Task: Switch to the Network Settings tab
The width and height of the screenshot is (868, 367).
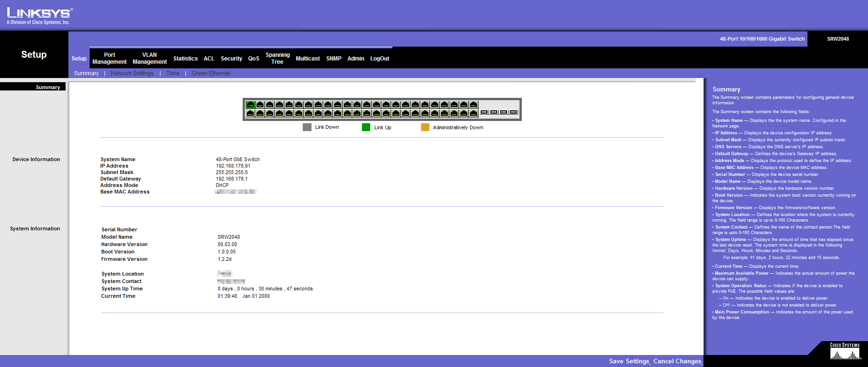Action: [x=132, y=73]
